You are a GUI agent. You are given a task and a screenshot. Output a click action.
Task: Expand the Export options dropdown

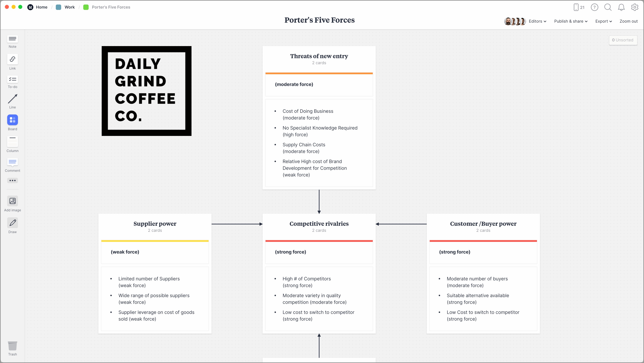[x=602, y=21]
